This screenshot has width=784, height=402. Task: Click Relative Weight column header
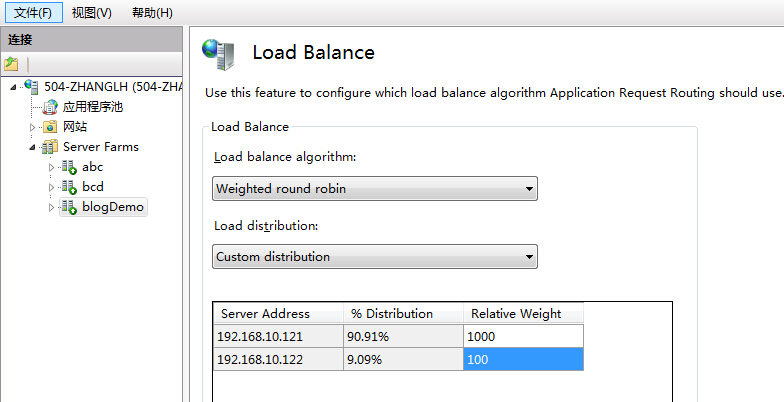[x=524, y=314]
